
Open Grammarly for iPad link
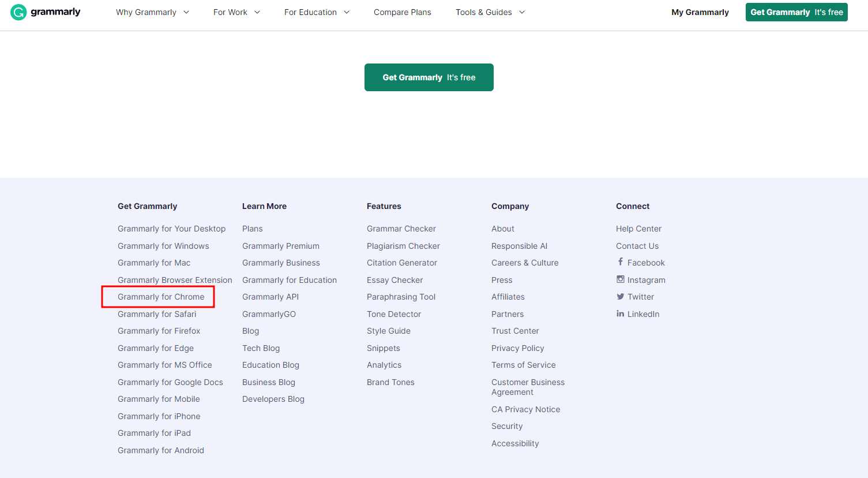click(154, 433)
